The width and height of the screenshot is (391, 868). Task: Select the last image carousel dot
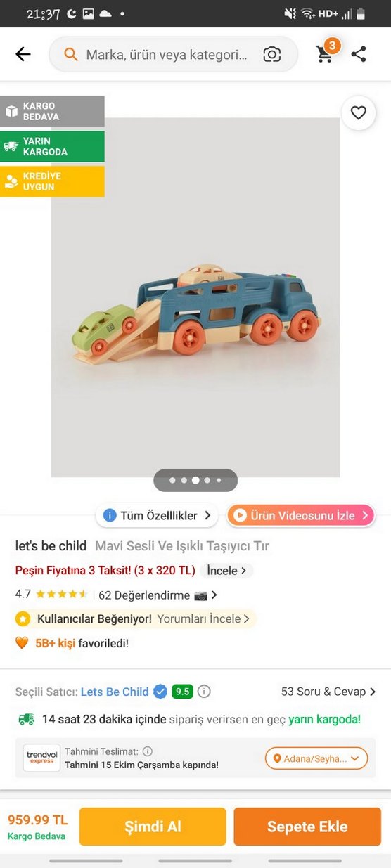tap(219, 481)
